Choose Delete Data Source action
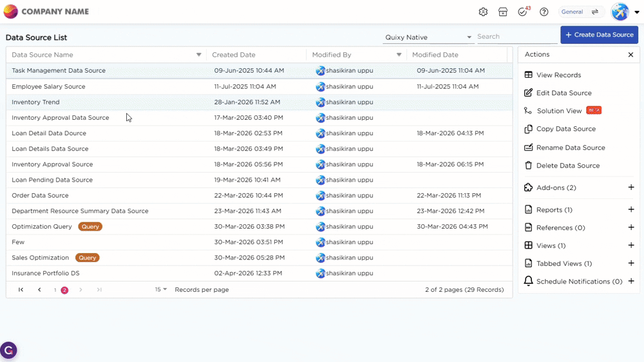The image size is (644, 362). 567,166
